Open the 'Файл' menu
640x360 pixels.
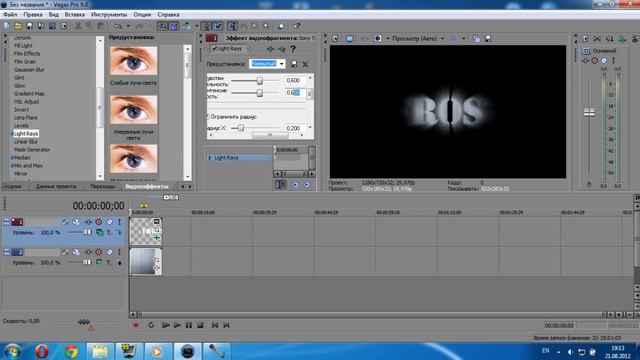[x=10, y=14]
